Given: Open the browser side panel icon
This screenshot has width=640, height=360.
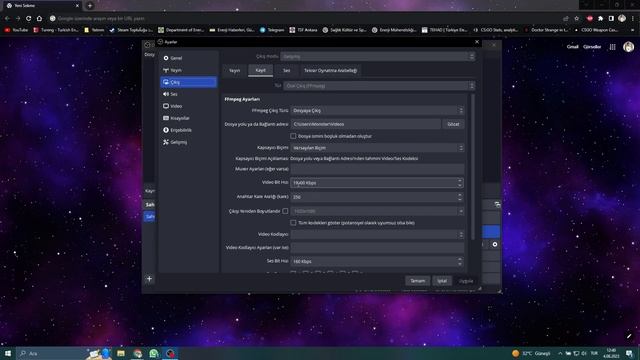Looking at the screenshot, I should pos(611,18).
